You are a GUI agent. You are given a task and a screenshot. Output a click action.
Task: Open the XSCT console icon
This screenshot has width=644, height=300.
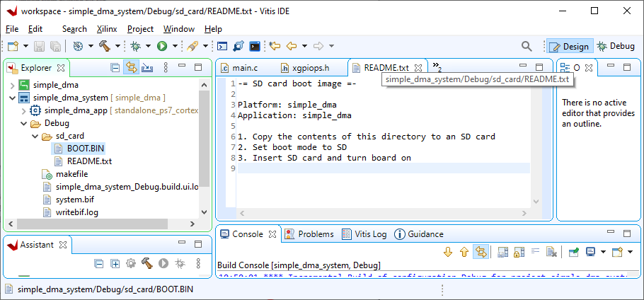tap(222, 47)
